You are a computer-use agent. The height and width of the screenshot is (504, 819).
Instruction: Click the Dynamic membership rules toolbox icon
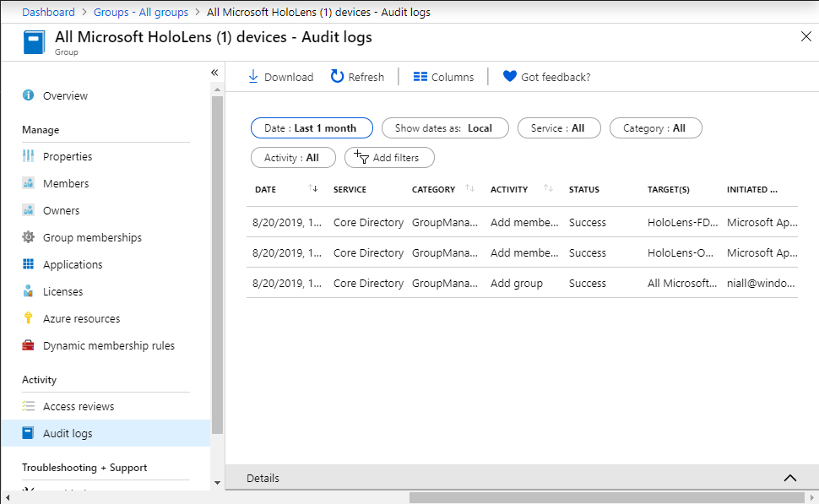coord(28,345)
